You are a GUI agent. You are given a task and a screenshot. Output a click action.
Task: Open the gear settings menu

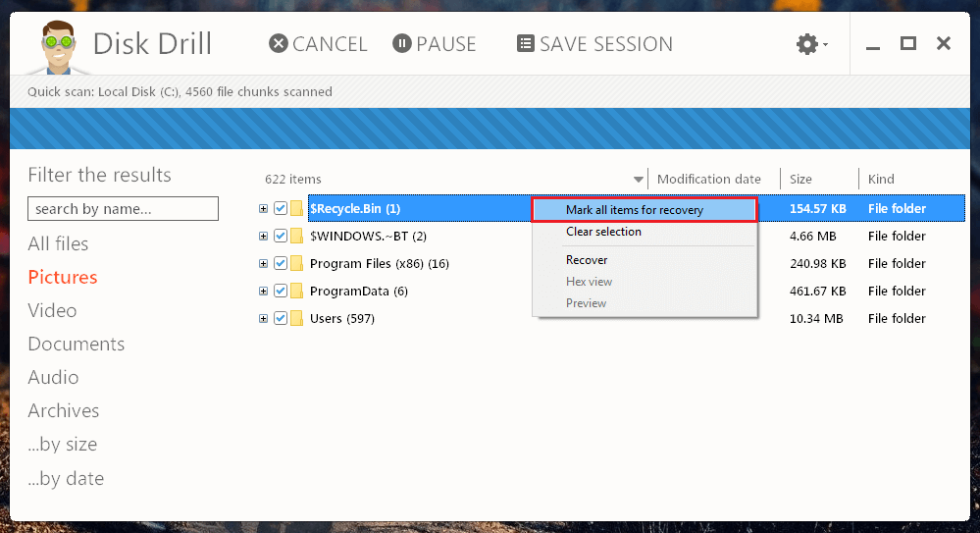(x=809, y=44)
